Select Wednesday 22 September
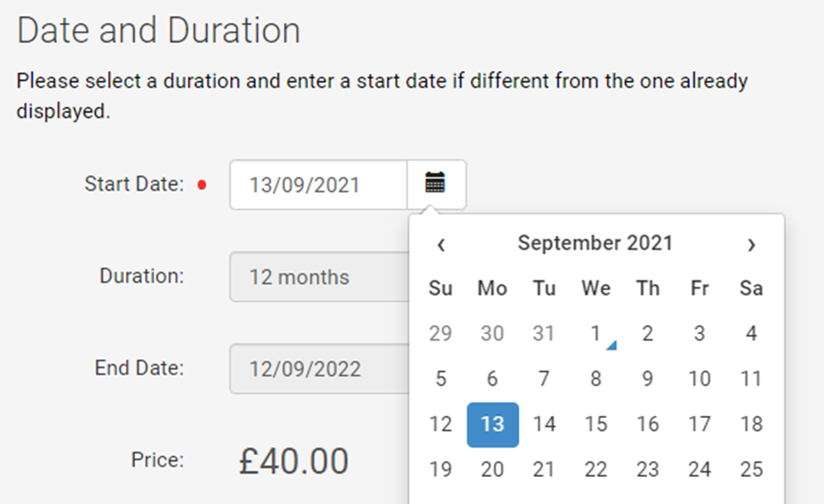The height and width of the screenshot is (504, 824). point(596,469)
